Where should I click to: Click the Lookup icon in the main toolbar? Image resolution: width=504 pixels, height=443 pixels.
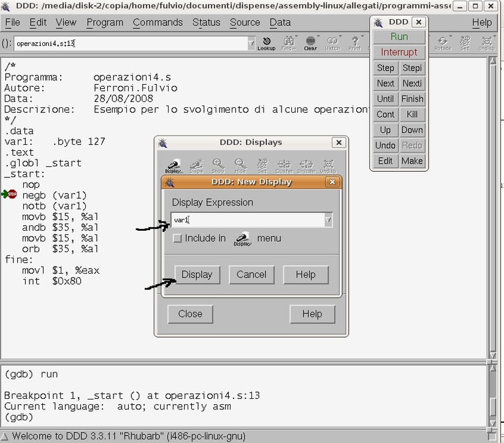(267, 44)
